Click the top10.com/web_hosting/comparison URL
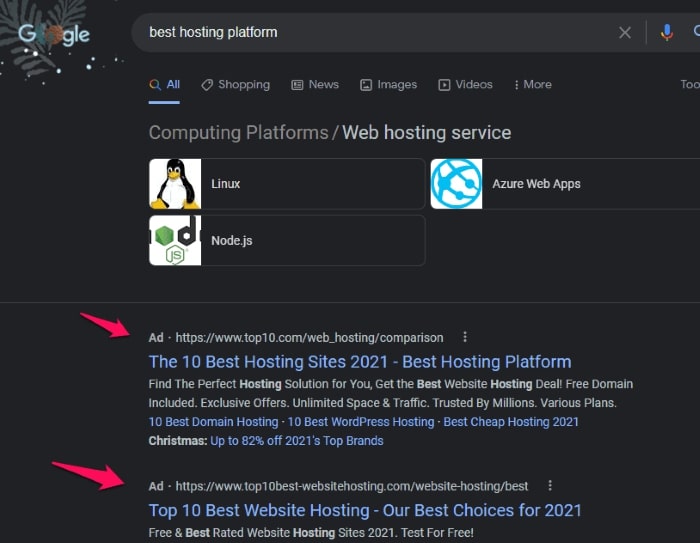This screenshot has width=700, height=543. pos(309,338)
